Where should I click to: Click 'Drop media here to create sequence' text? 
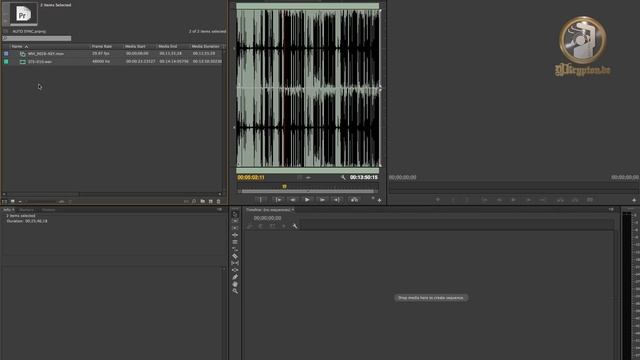[431, 298]
